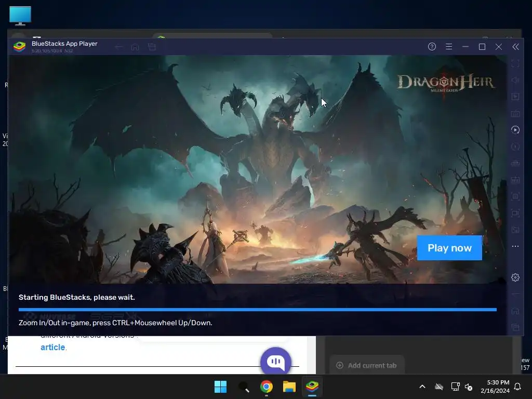Click the back arrow in BlueStacks title bar
The height and width of the screenshot is (399, 532).
click(118, 47)
